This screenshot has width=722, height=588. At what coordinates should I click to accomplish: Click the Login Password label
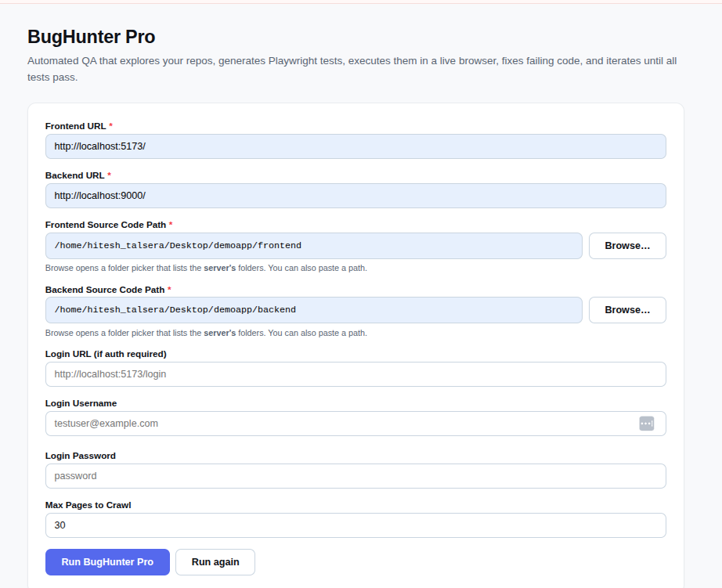pos(81,456)
